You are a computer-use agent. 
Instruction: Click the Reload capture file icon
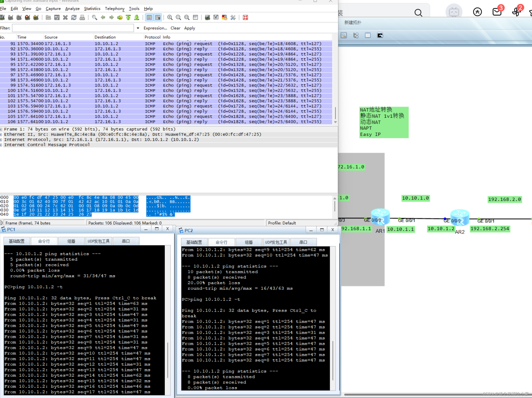point(74,17)
